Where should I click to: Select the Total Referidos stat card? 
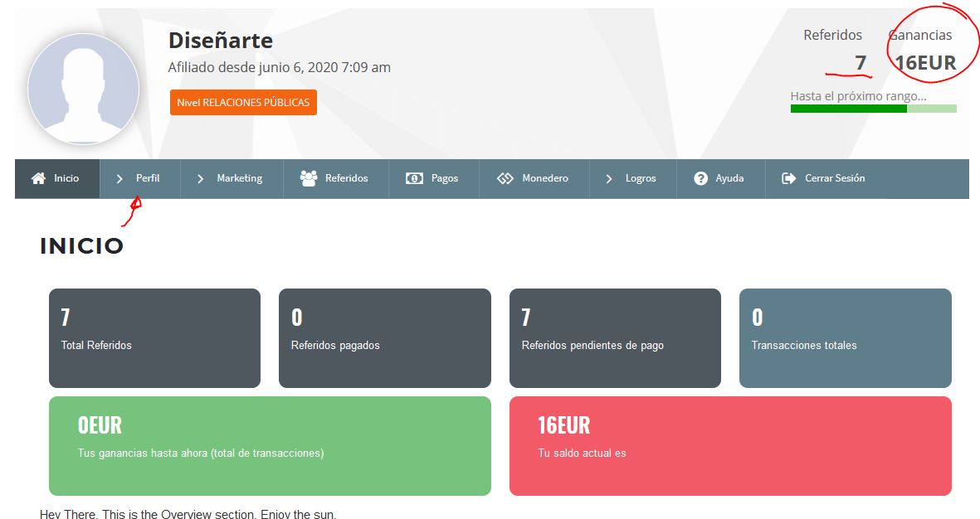tap(154, 338)
